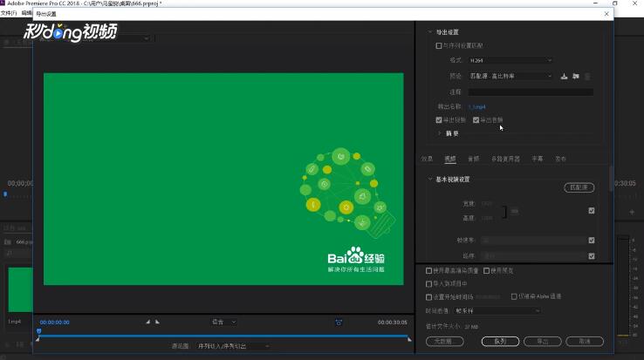Toggle aspect ratio correction icon under preview

(339, 323)
